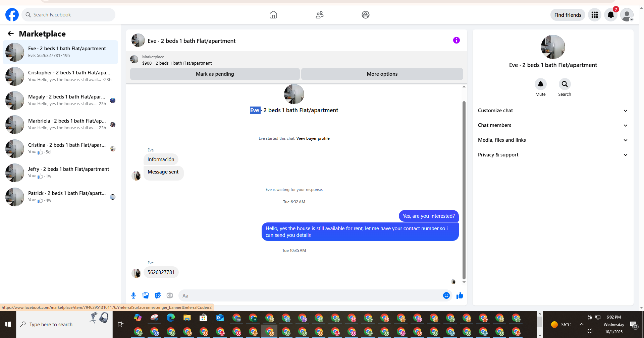Open $900 listing link in banner
This screenshot has height=338, width=644.
pos(177,63)
